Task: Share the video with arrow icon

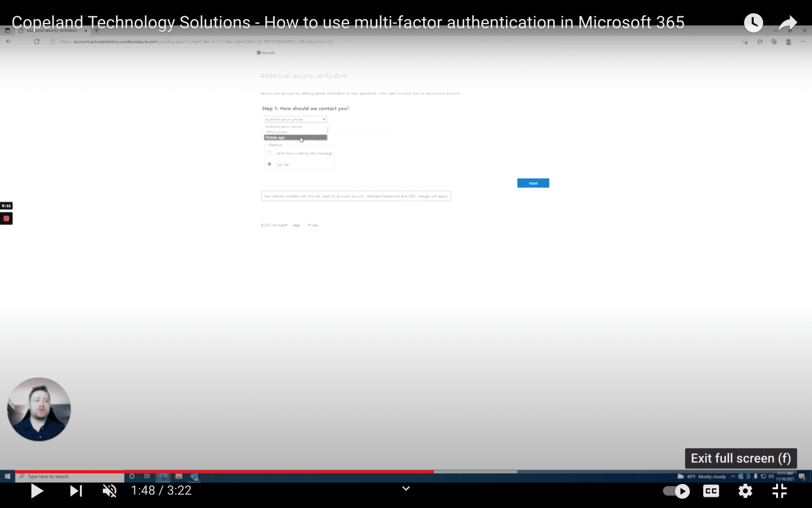Action: pyautogui.click(x=787, y=23)
